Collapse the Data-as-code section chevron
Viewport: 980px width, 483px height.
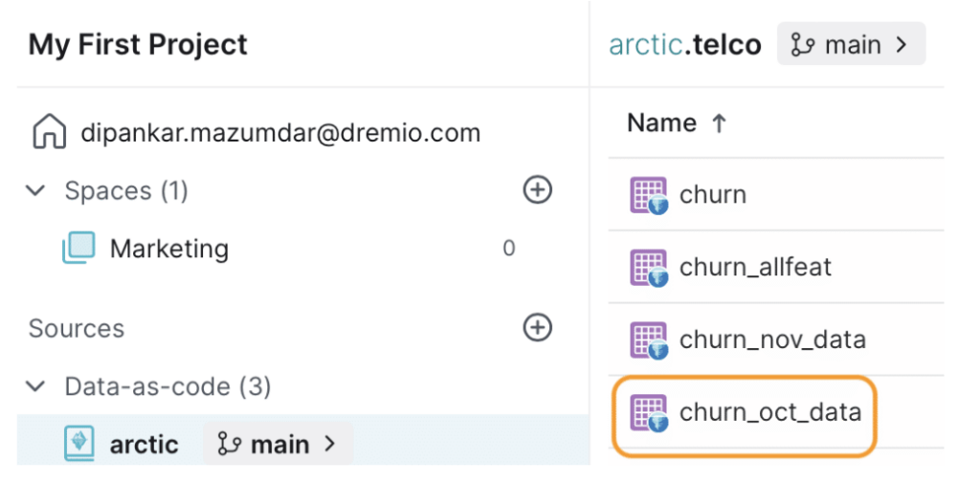coord(36,386)
